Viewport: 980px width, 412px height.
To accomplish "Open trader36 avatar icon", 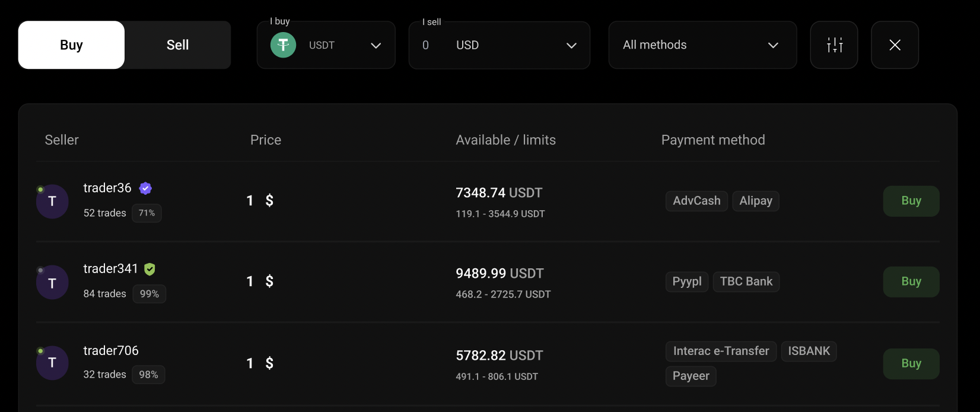I will 52,202.
